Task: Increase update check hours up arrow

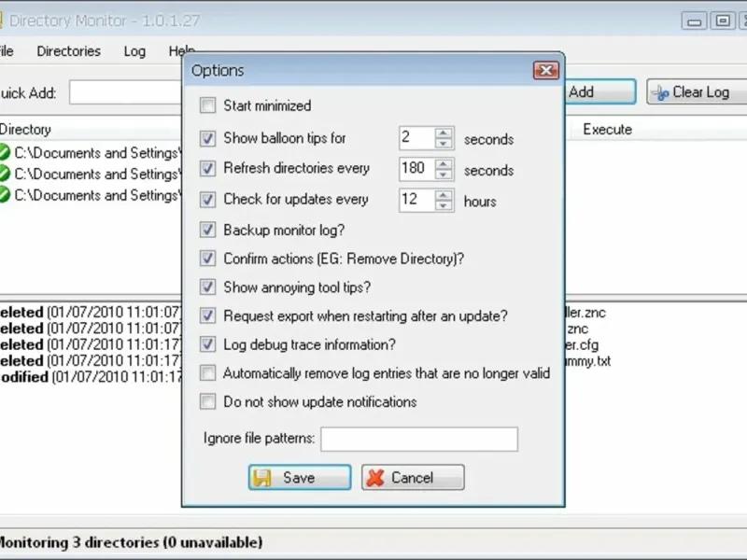Action: (x=444, y=195)
